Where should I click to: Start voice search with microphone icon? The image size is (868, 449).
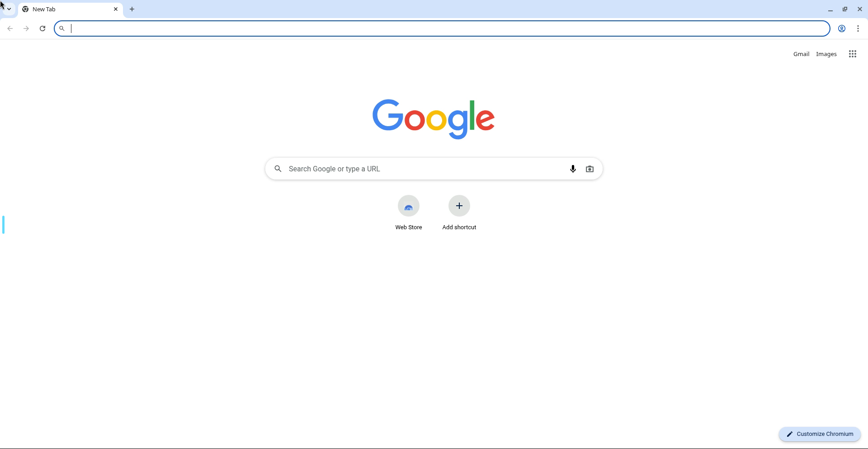pyautogui.click(x=573, y=169)
